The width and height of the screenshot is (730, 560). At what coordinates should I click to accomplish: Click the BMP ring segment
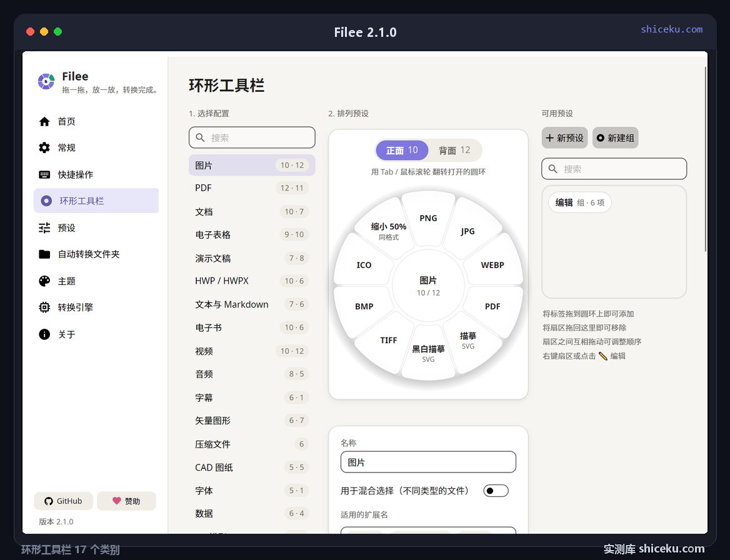click(364, 306)
